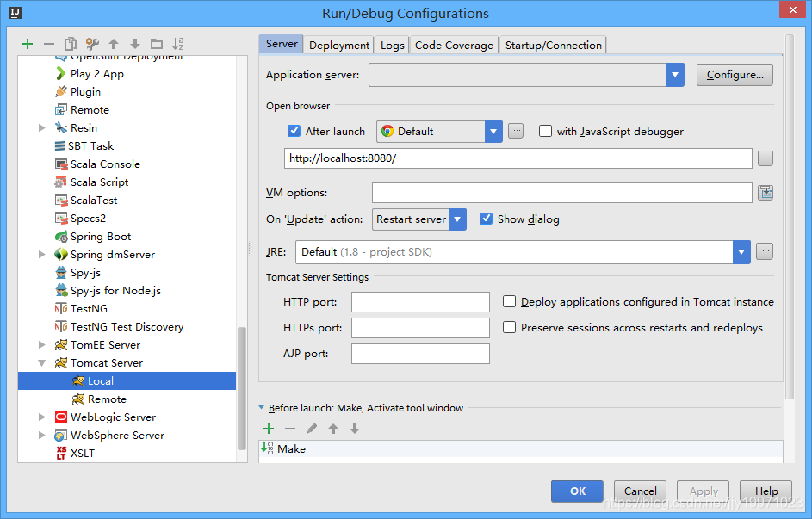Click browse button next to JRE
Screen dimensions: 812x519
click(x=765, y=251)
